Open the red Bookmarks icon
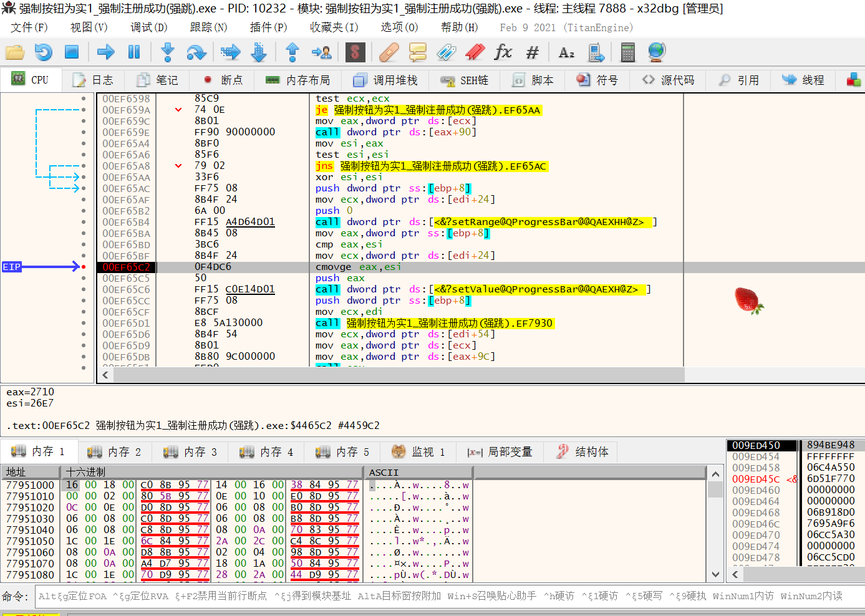 475,52
